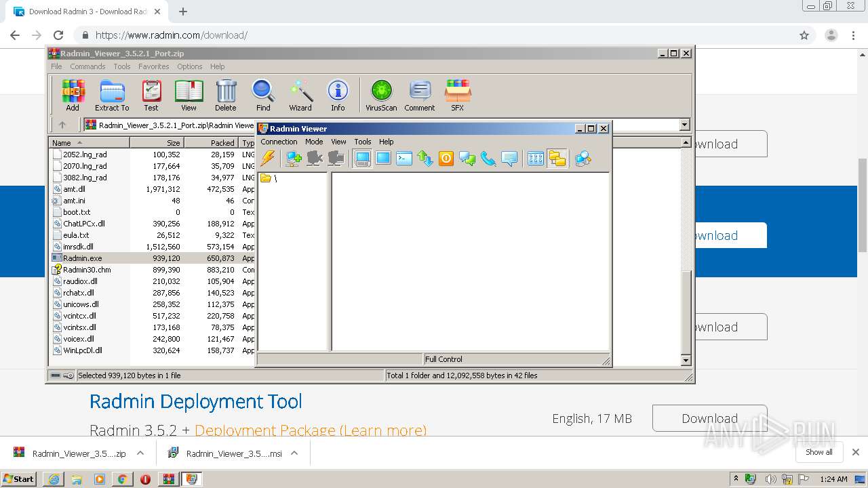868x488 pixels.
Task: Select WinLpcDl.dll file row
Action: [83, 350]
